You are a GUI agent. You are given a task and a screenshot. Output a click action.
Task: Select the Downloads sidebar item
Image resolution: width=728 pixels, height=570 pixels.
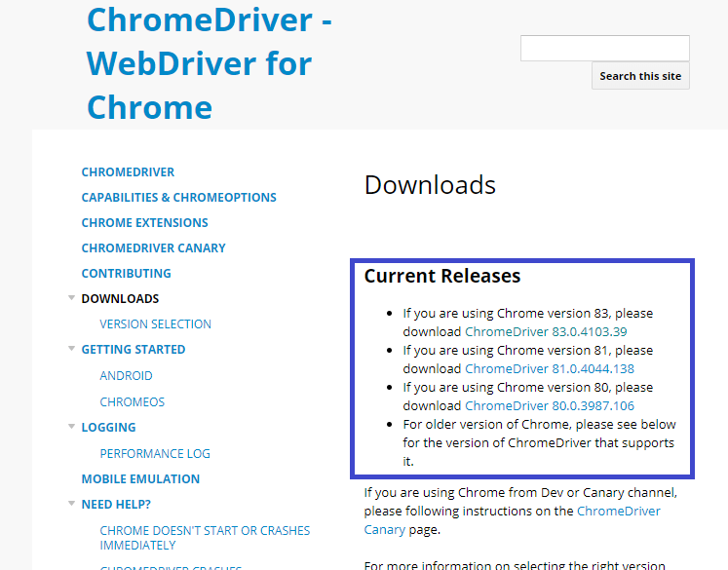[x=120, y=298]
